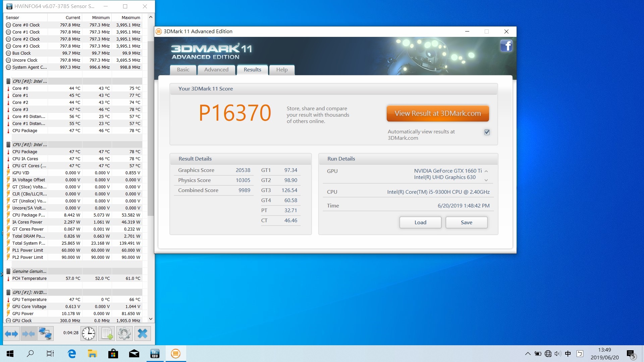Image resolution: width=644 pixels, height=362 pixels.
Task: Click HWiNFO scrollbar up arrow
Action: click(151, 17)
